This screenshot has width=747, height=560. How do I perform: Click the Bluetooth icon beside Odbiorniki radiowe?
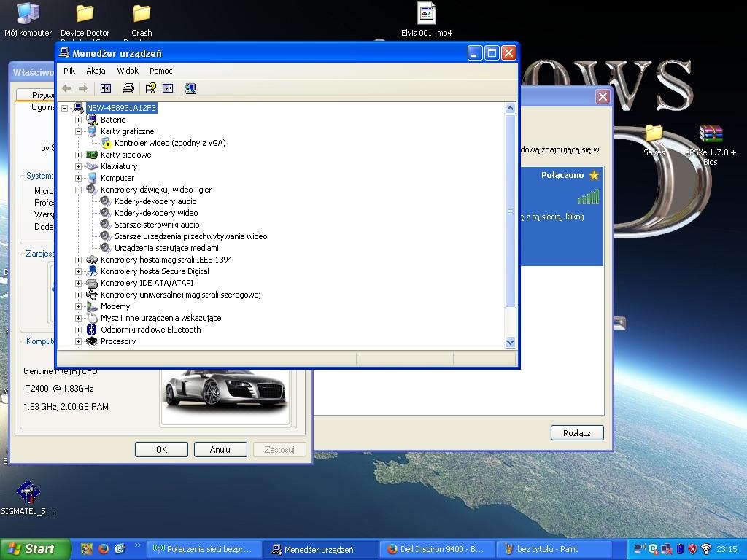[x=91, y=330]
